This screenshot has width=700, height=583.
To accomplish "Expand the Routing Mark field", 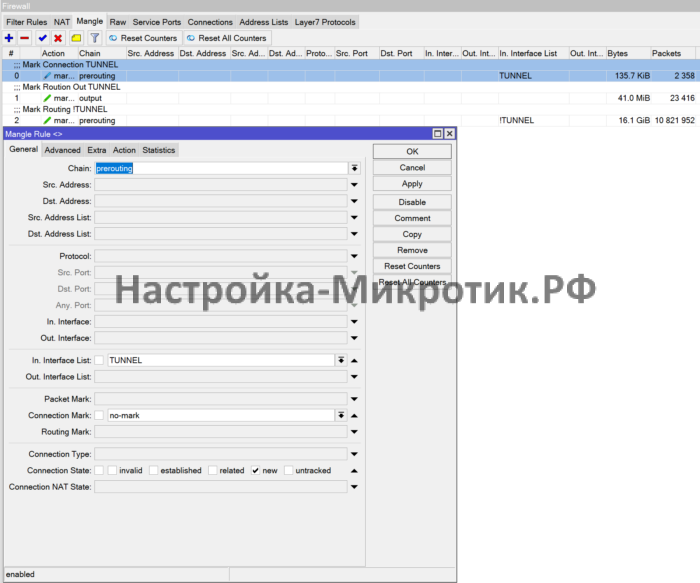I will (x=354, y=432).
